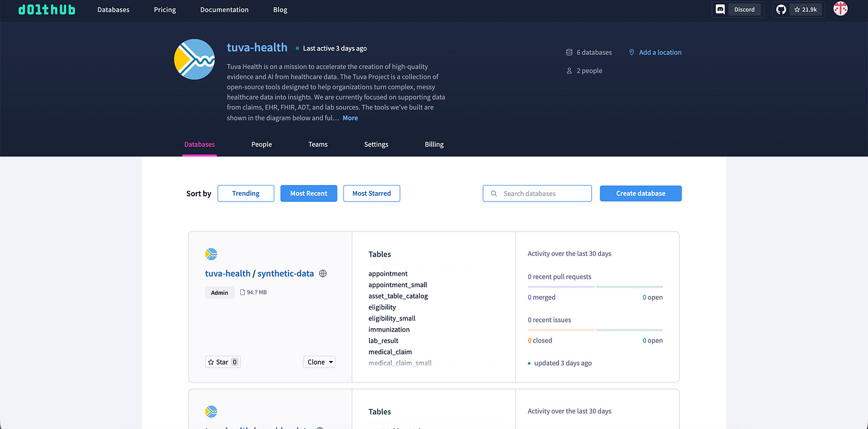Click the file size icon near 94.7 MB

[x=243, y=292]
